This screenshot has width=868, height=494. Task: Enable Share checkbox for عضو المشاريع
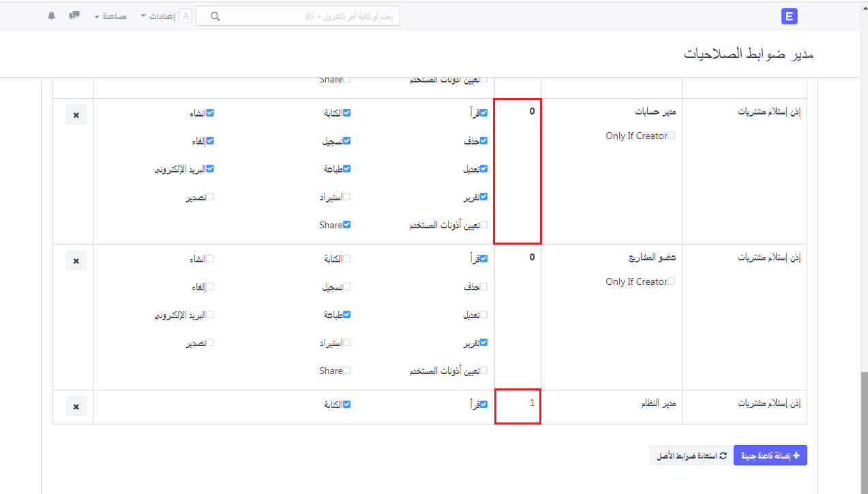(x=346, y=371)
